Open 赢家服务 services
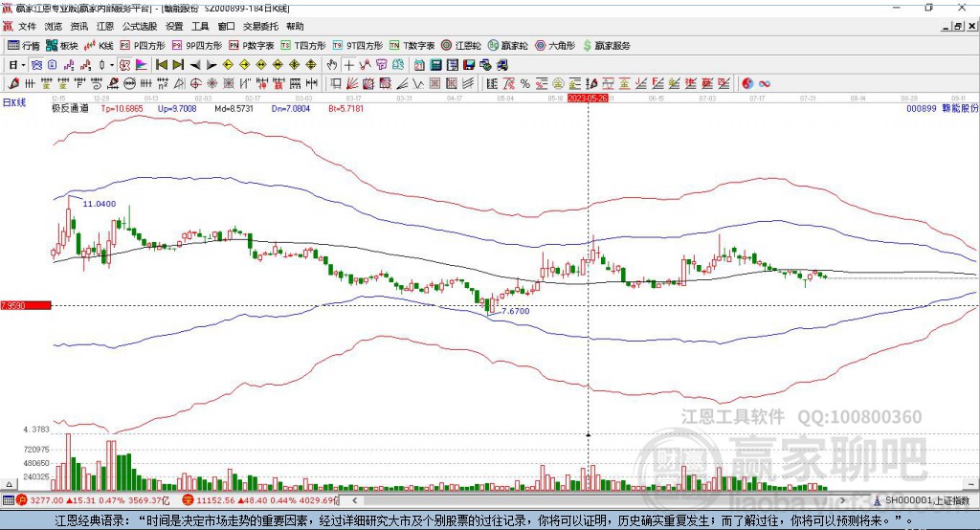Image resolution: width=980 pixels, height=530 pixels. [606, 46]
